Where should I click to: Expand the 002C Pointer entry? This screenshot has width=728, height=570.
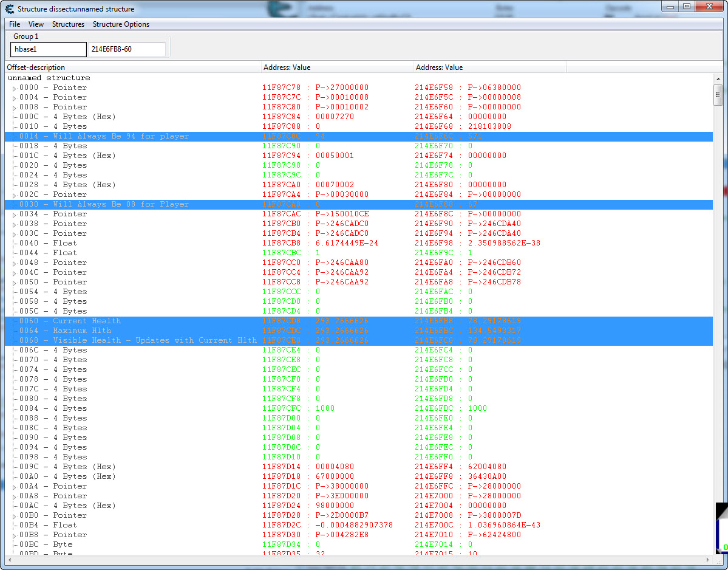15,195
